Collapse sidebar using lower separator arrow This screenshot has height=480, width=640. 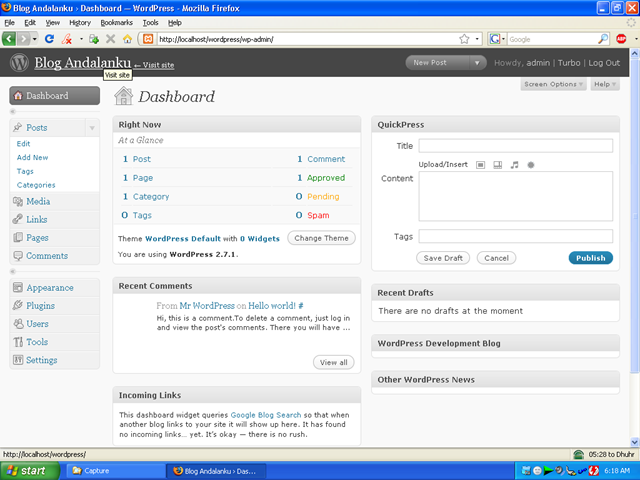coord(13,271)
